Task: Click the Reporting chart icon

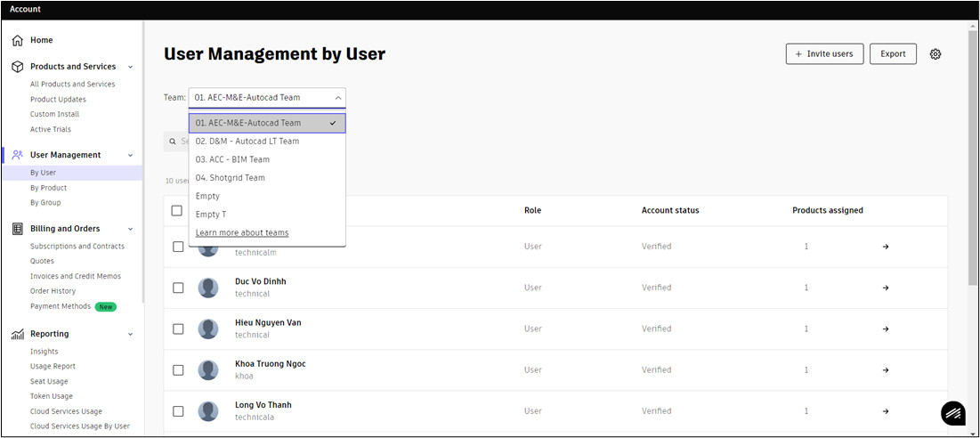Action: tap(18, 334)
